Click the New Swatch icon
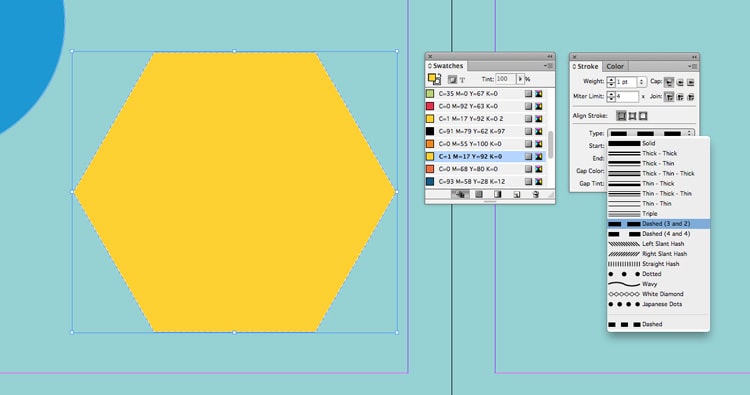The height and width of the screenshot is (395, 750). [517, 194]
